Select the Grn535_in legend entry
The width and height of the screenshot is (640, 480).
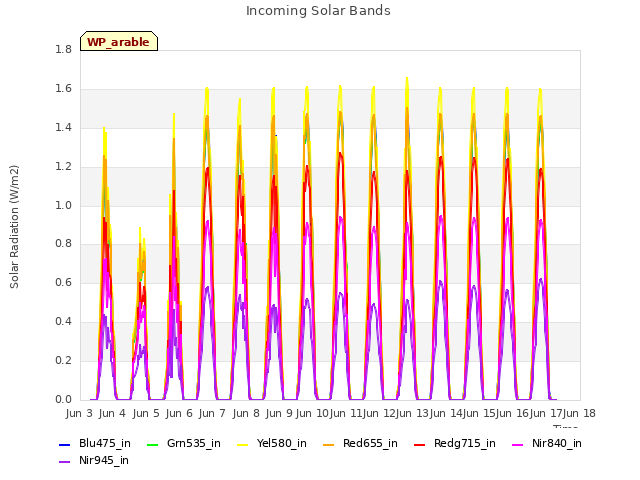tap(184, 443)
